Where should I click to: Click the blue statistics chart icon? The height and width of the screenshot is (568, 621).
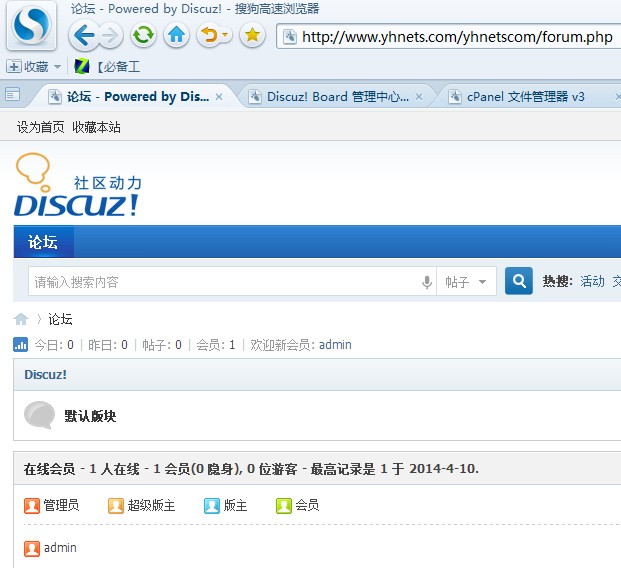pos(21,345)
